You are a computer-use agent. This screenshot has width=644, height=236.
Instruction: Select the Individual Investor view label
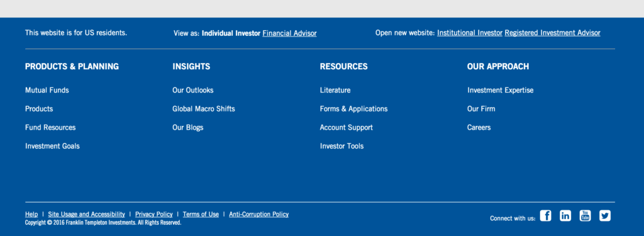(x=231, y=33)
